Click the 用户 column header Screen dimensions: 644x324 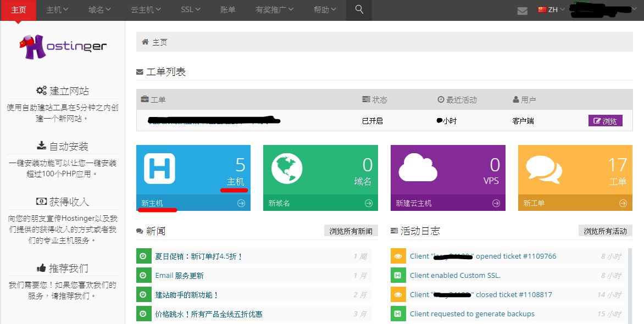[x=524, y=100]
